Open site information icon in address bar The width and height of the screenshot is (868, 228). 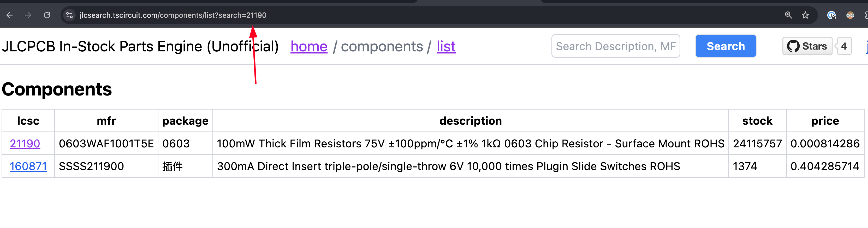(x=69, y=15)
